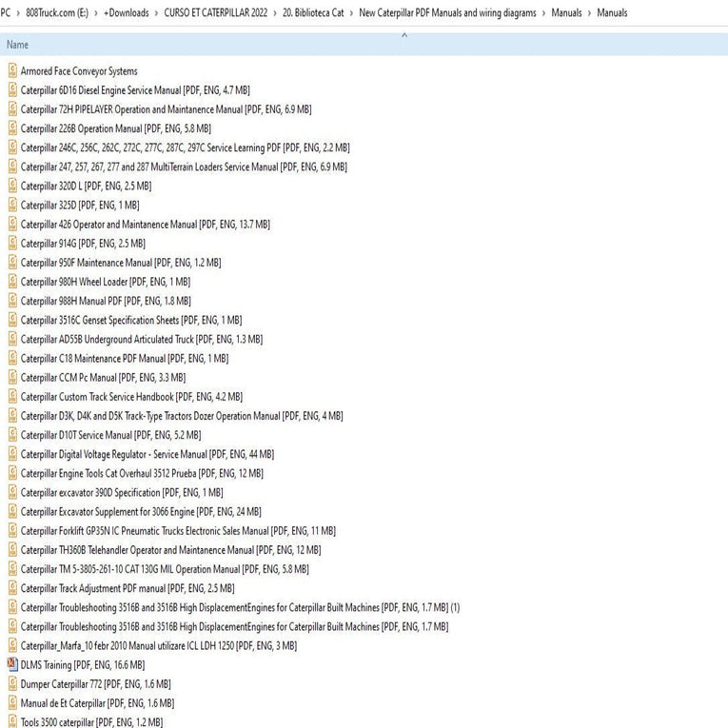The height and width of the screenshot is (728, 728).
Task: Select the Caterpillar 980H Wheel Loader file name
Action: (x=105, y=282)
